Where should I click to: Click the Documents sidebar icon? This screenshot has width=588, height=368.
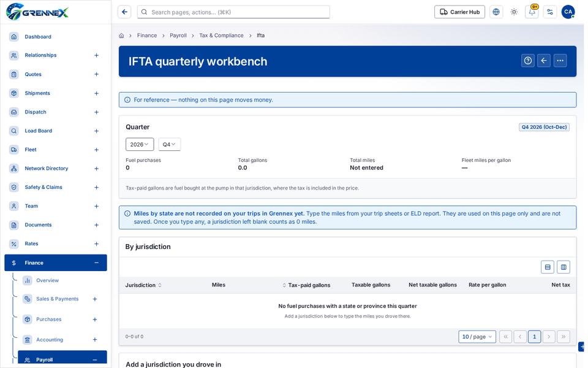[14, 225]
